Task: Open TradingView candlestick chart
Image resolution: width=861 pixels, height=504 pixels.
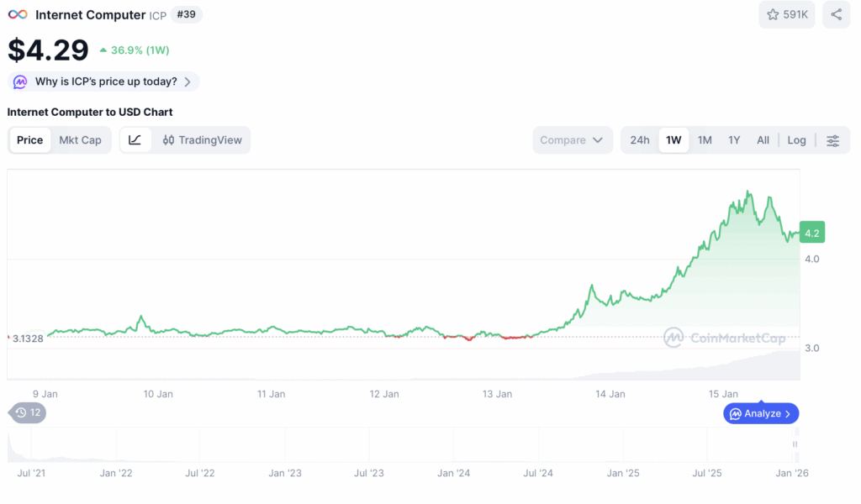Action: pyautogui.click(x=202, y=139)
